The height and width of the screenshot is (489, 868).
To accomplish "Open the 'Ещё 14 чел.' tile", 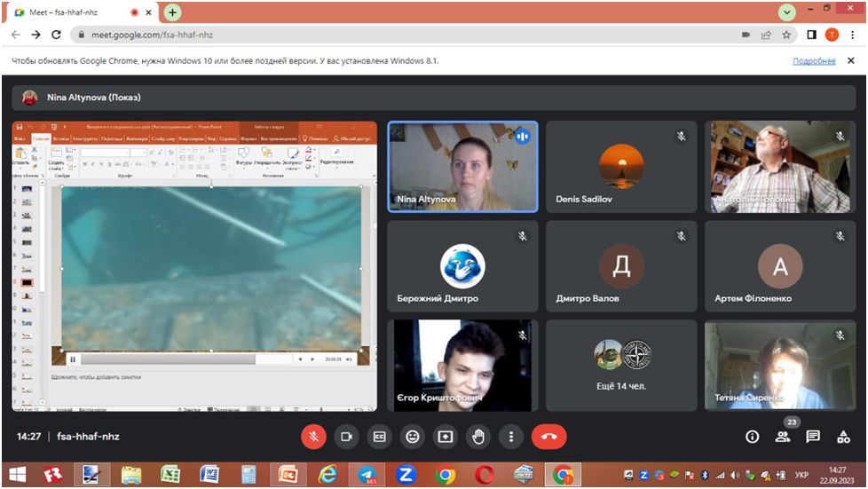I will pos(621,365).
